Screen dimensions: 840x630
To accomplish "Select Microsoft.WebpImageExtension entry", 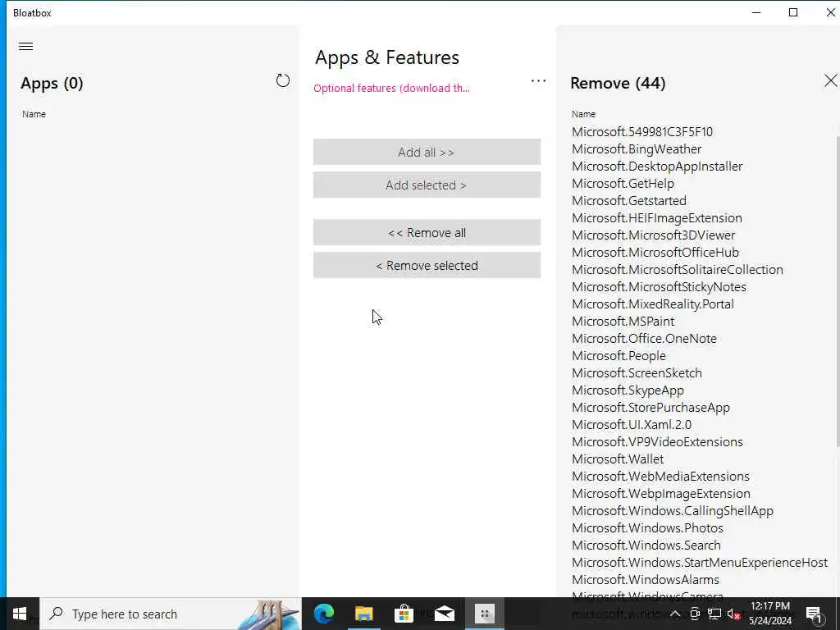I will tap(661, 493).
